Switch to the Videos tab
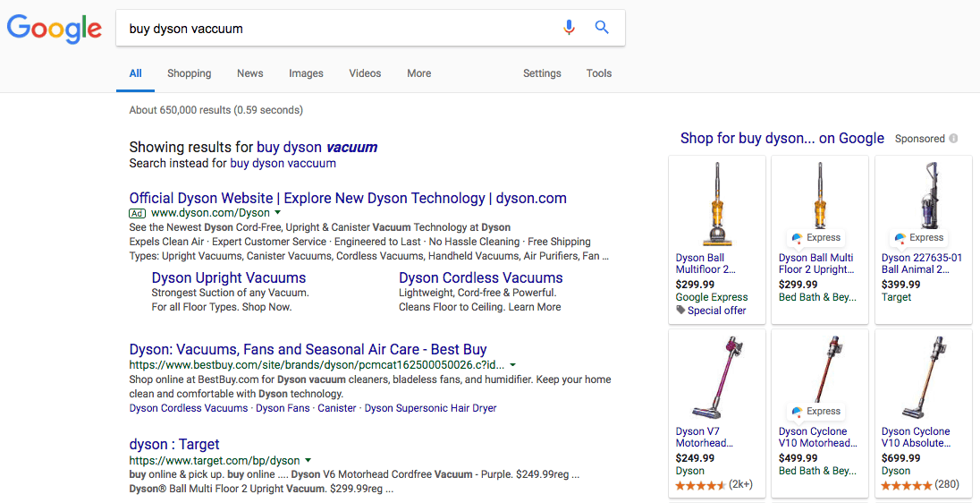Viewport: 980px width, 503px height. tap(365, 73)
